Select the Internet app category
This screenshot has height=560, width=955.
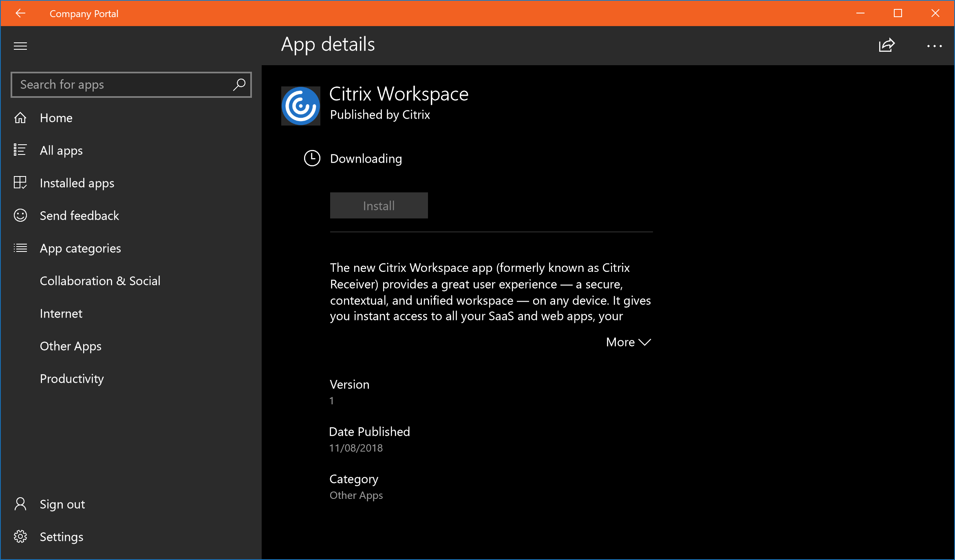coord(61,313)
